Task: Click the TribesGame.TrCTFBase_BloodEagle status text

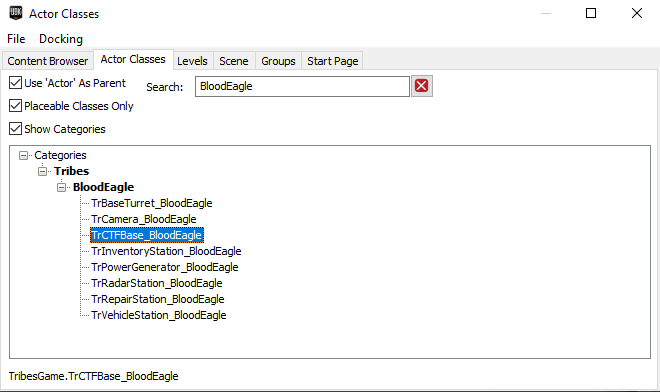Action: 93,376
